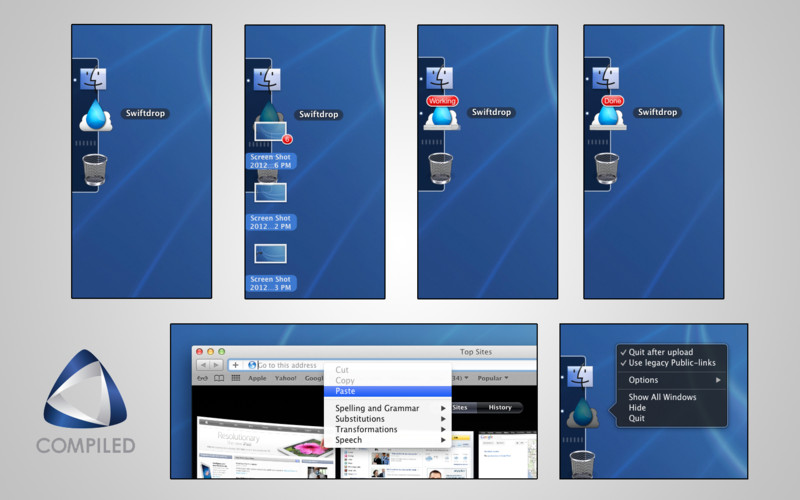Open Trash in the panel with Done badge
800x500 pixels.
click(607, 168)
